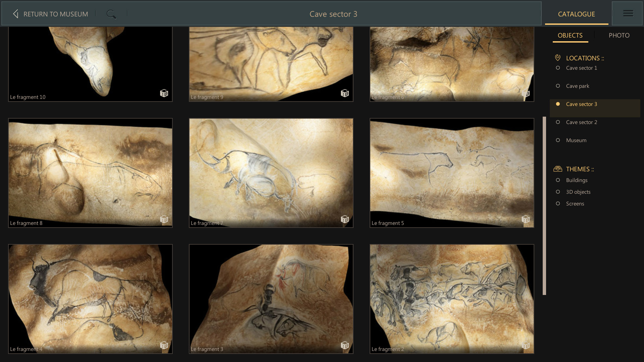Viewport: 644px width, 362px height.
Task: Select the Cave sector 2 radio option
Action: [x=558, y=122]
